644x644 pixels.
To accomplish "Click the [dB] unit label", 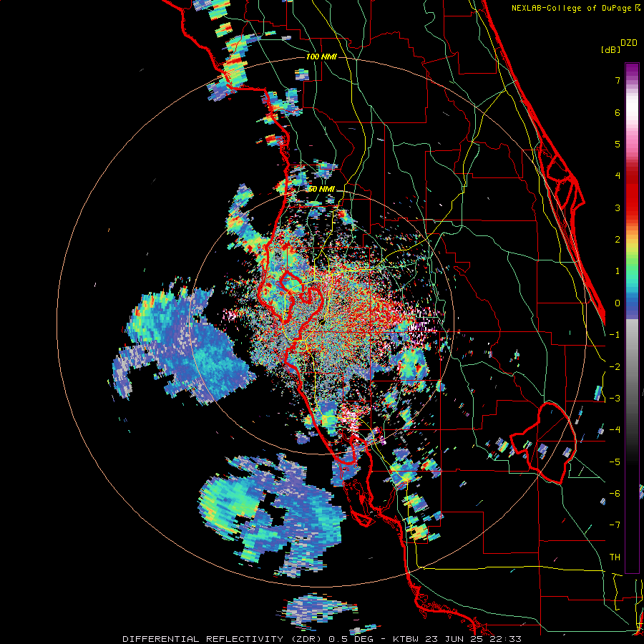I will pyautogui.click(x=610, y=50).
